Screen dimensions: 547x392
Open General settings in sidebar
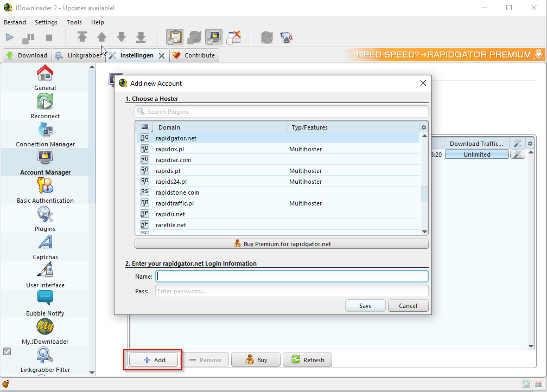point(45,78)
